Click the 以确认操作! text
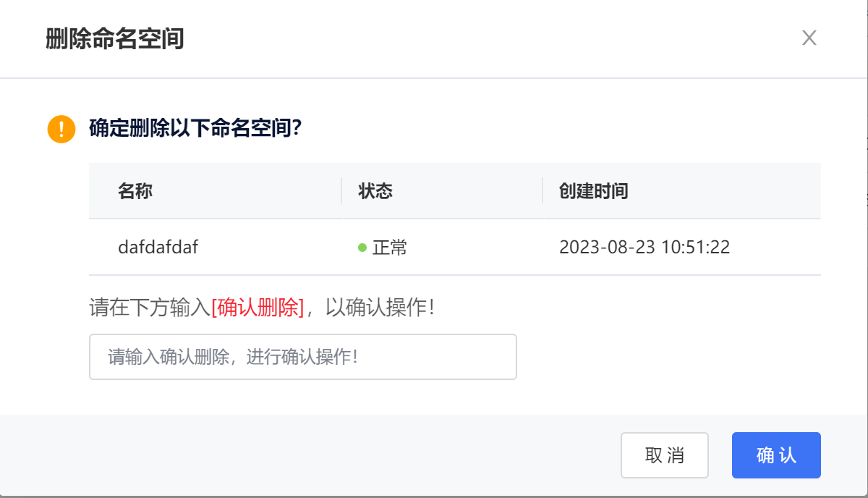This screenshot has height=498, width=868. coord(380,308)
